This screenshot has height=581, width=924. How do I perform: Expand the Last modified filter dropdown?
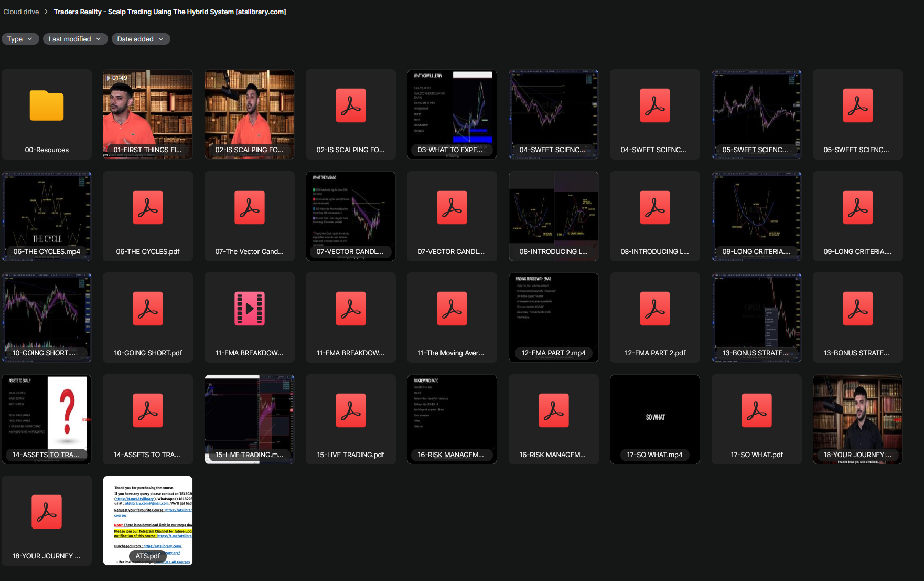tap(74, 39)
